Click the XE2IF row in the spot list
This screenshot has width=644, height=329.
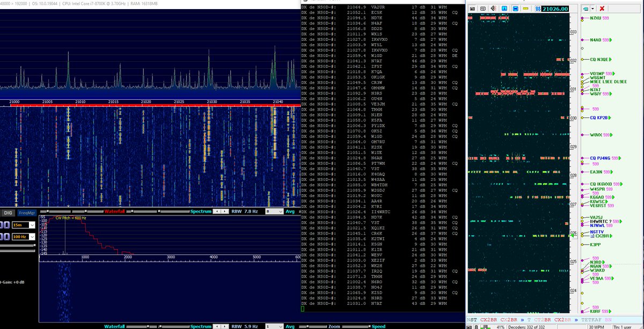[x=382, y=260]
